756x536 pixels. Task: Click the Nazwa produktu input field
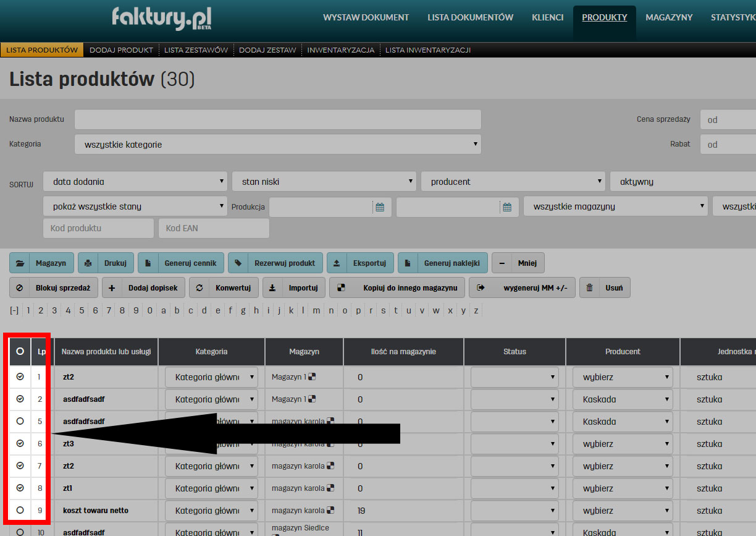(x=277, y=119)
